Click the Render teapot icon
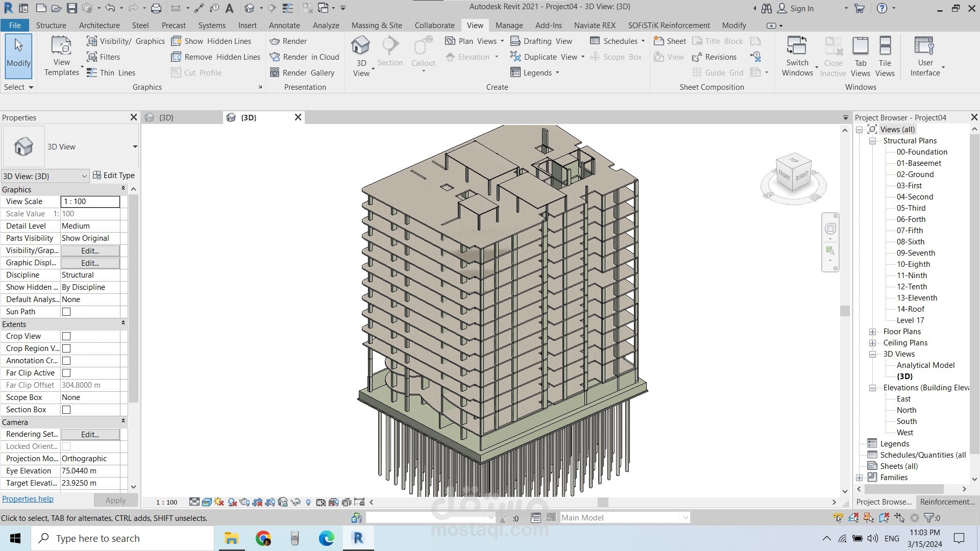 tap(275, 41)
